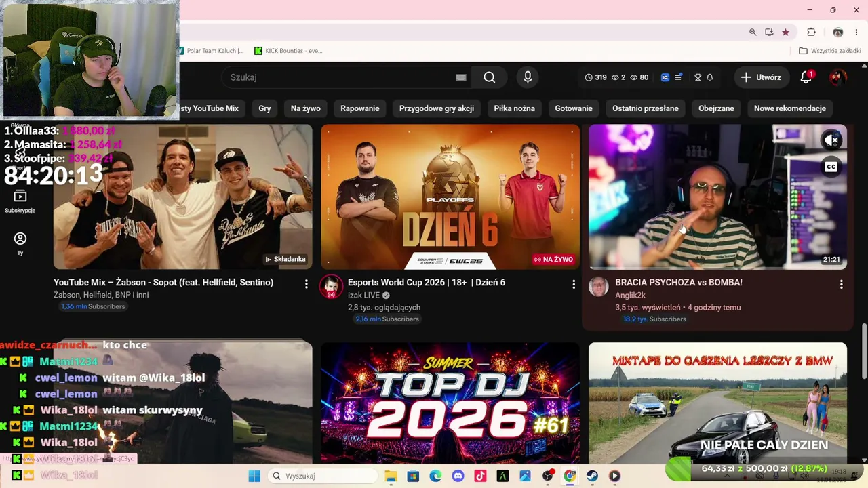Play the Esports World Cup DZIEŃ 6 thumbnail
The image size is (868, 488).
tap(450, 197)
